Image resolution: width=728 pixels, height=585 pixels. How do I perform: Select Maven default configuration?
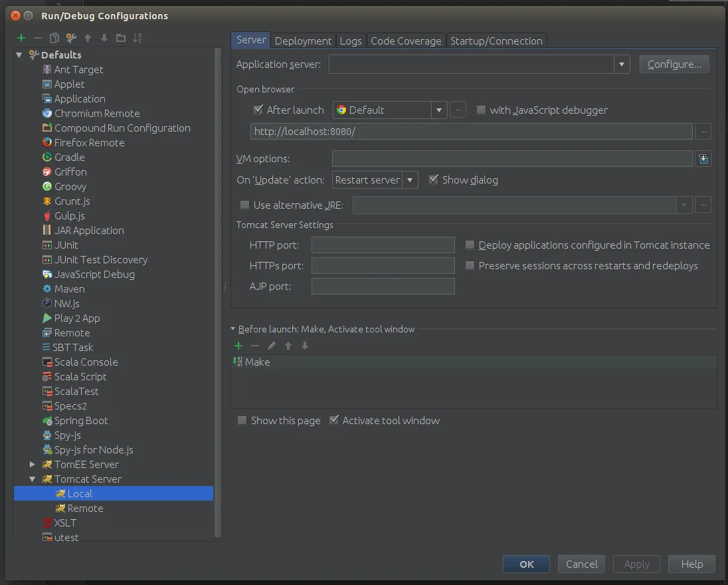pos(69,289)
